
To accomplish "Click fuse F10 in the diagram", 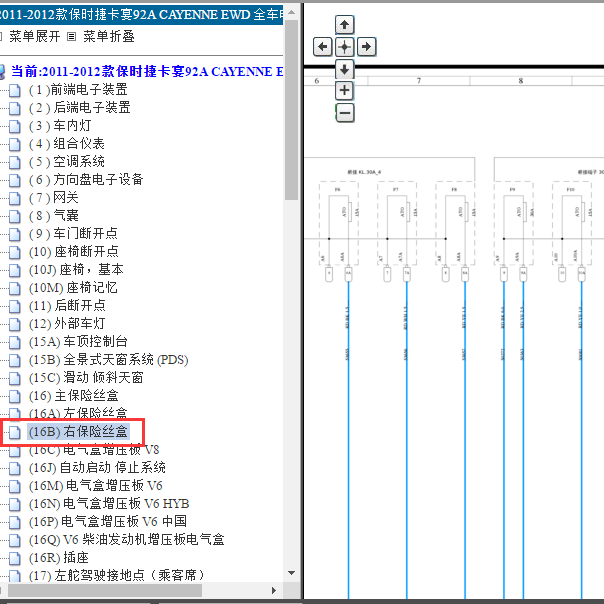I will 572,223.
